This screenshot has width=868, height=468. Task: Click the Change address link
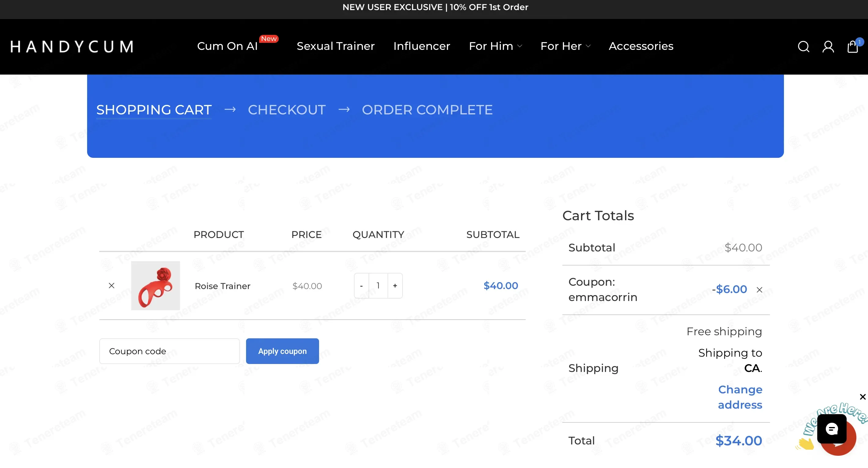[740, 397]
